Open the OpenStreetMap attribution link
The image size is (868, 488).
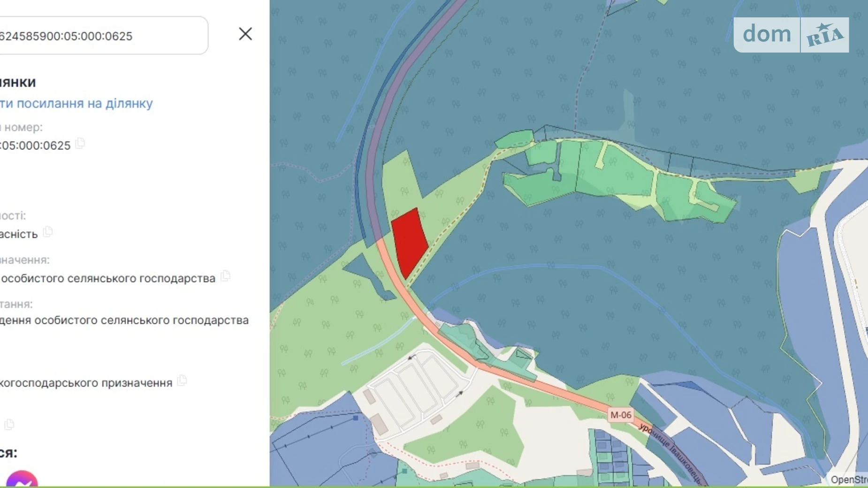click(x=848, y=480)
